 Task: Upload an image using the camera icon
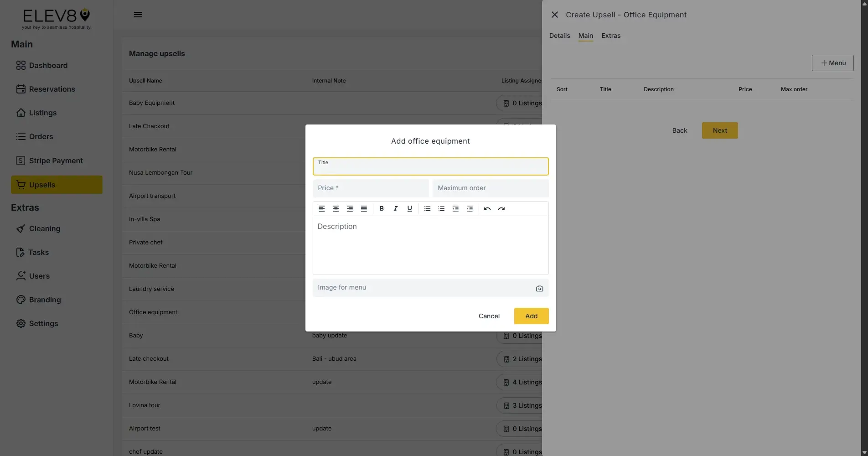pos(539,288)
